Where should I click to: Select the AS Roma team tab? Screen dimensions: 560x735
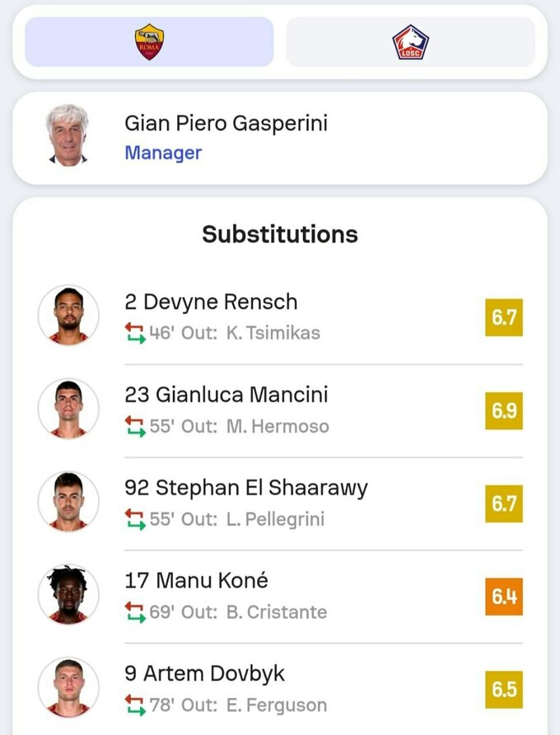pos(149,42)
